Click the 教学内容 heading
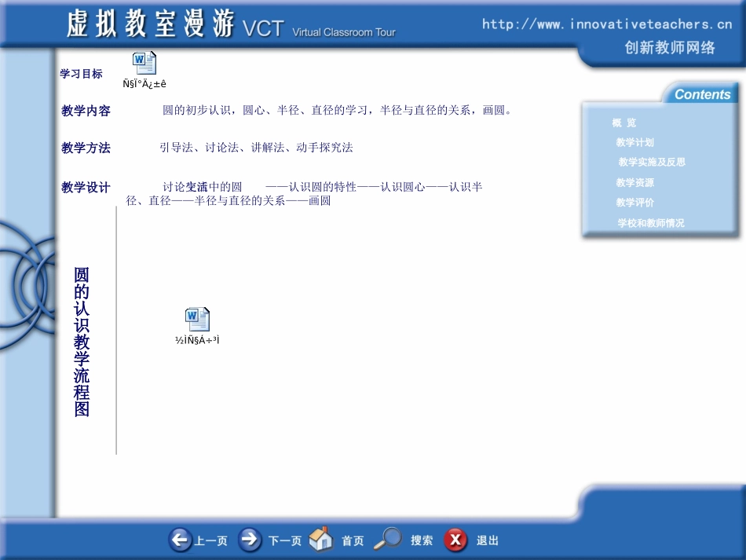Viewport: 746px width, 560px height. click(86, 111)
